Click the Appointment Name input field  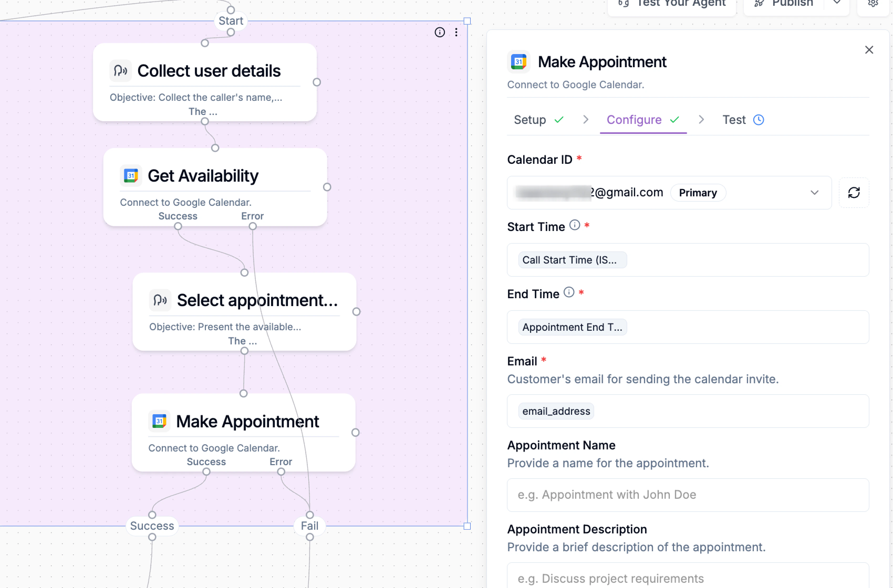[687, 495]
